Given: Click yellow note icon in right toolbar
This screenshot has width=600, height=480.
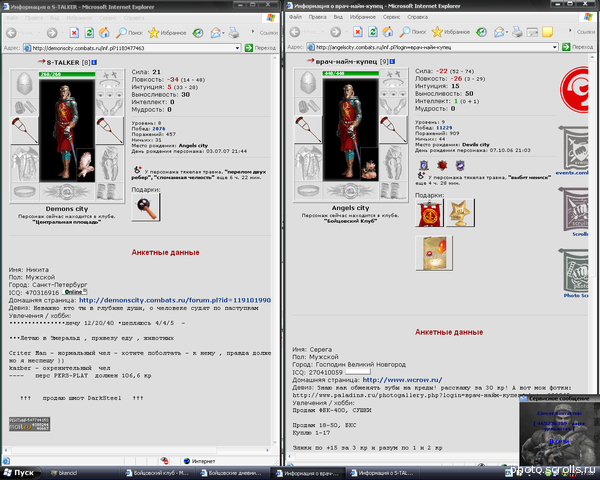Looking at the screenshot, I should pos(548,32).
